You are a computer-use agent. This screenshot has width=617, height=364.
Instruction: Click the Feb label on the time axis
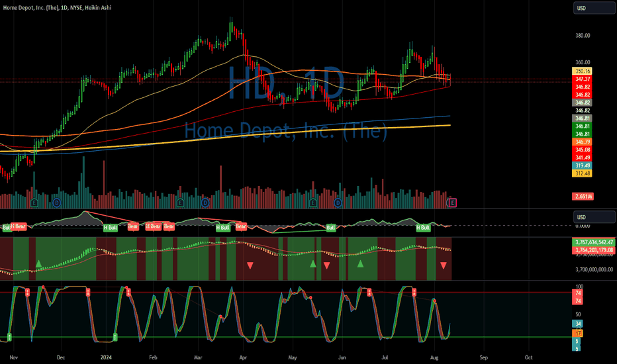pyautogui.click(x=153, y=357)
